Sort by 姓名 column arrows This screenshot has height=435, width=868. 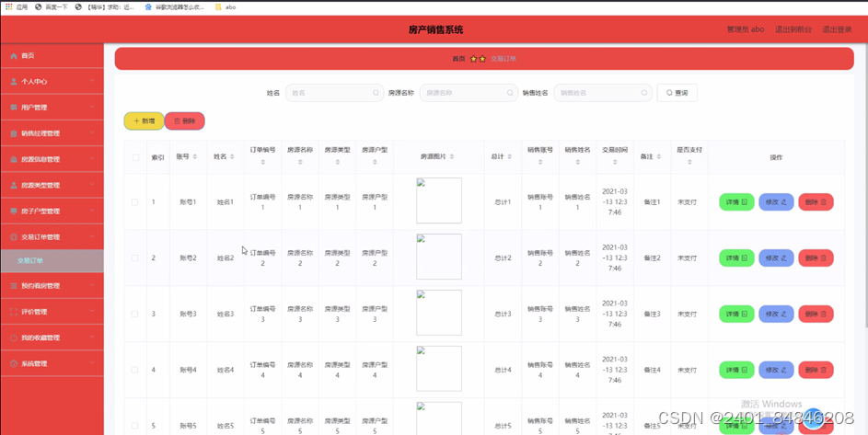(x=232, y=156)
